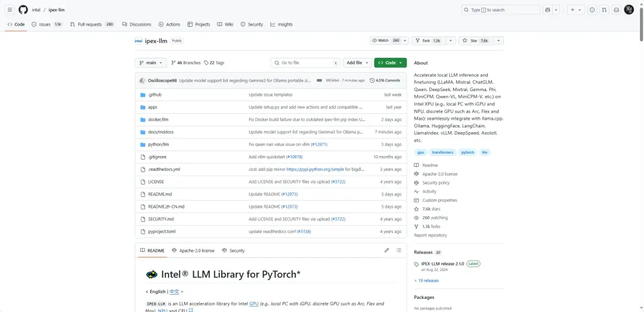The width and height of the screenshot is (644, 312).
Task: Click the Go to file search field
Action: [305, 63]
